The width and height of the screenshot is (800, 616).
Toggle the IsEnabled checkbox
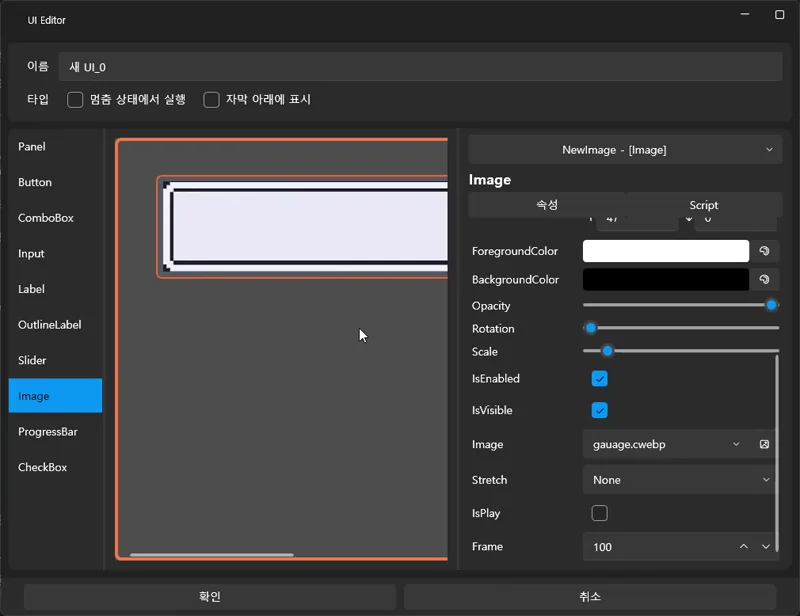pos(600,379)
